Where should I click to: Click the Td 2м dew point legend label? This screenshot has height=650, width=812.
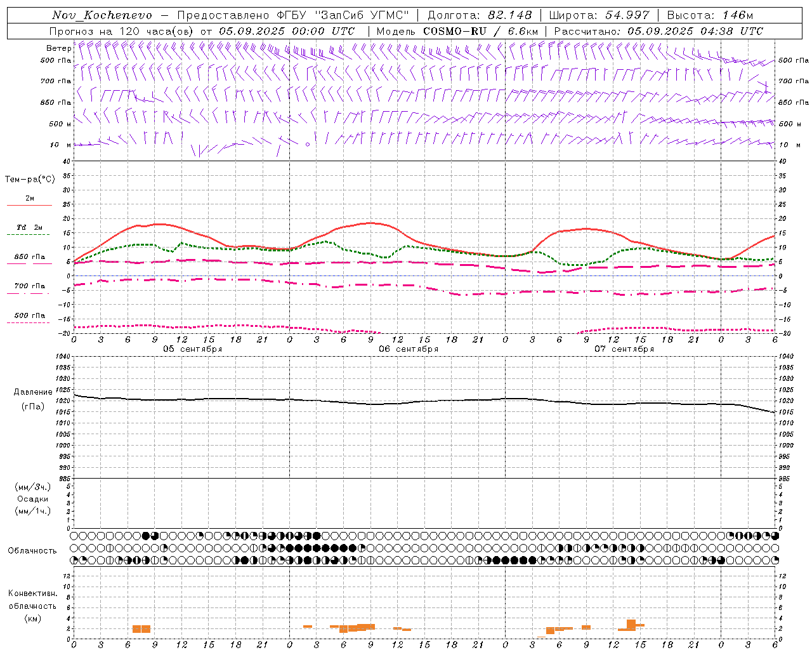(30, 227)
